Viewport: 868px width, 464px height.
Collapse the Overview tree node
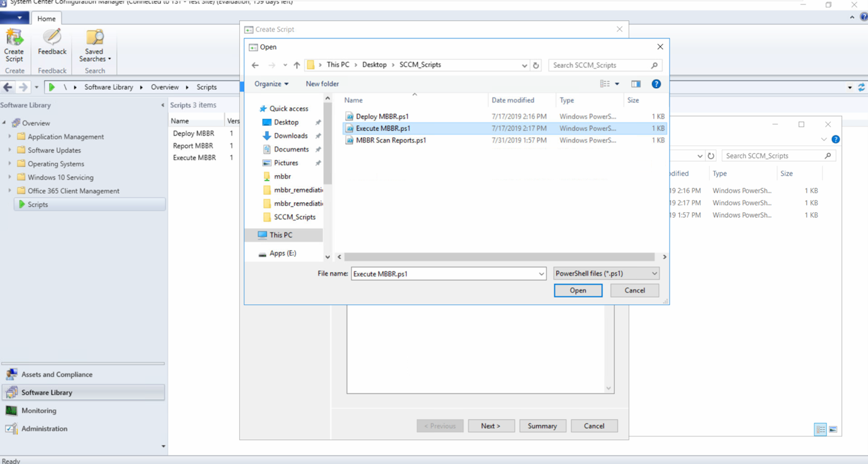pyautogui.click(x=4, y=123)
